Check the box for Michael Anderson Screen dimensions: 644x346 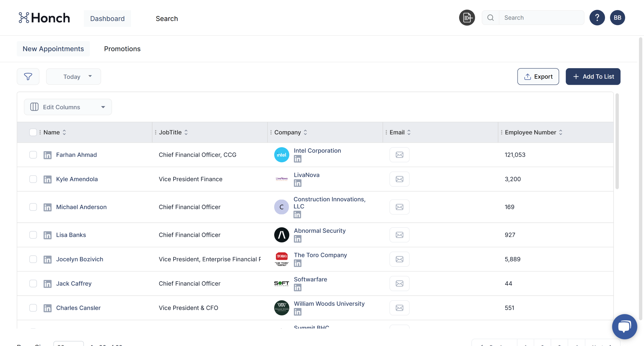click(x=33, y=207)
